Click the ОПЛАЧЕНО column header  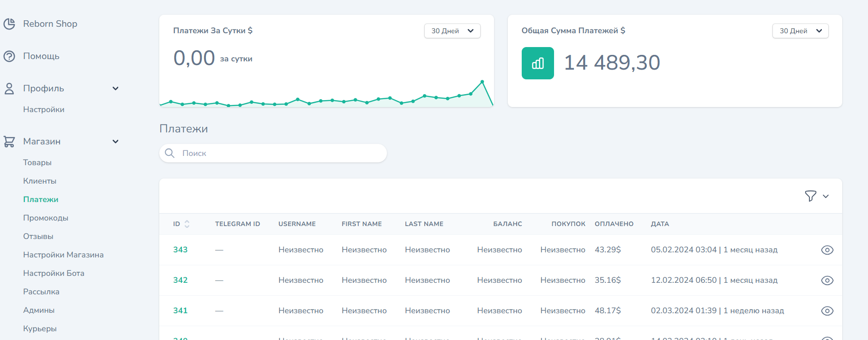[x=614, y=224]
